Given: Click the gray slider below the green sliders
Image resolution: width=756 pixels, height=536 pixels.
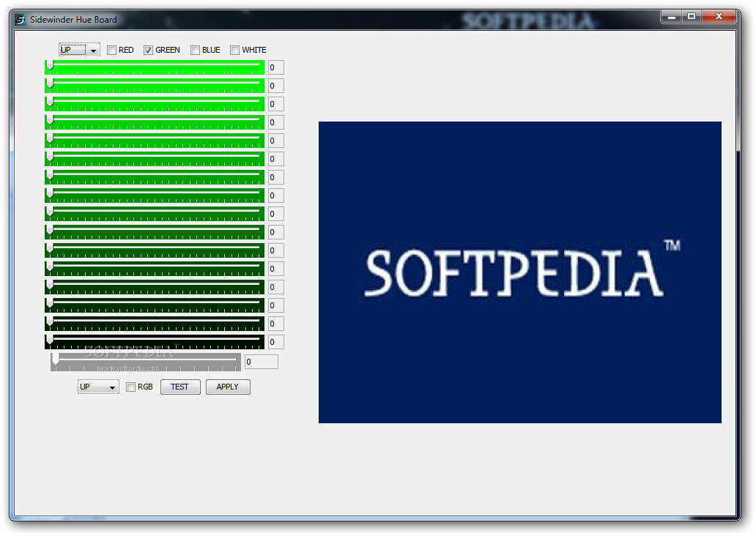Looking at the screenshot, I should 146,362.
